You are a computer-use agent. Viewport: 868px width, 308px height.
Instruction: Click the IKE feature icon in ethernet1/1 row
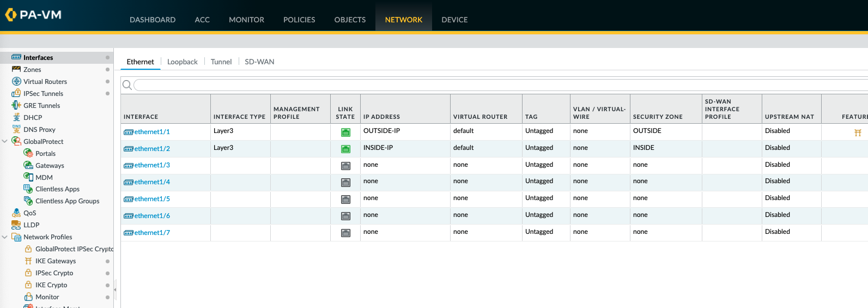[x=858, y=132]
